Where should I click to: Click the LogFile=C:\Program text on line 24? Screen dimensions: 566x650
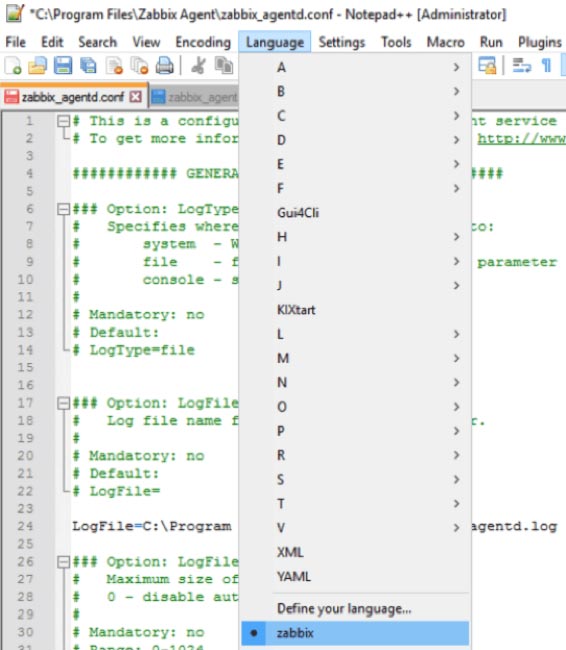152,526
